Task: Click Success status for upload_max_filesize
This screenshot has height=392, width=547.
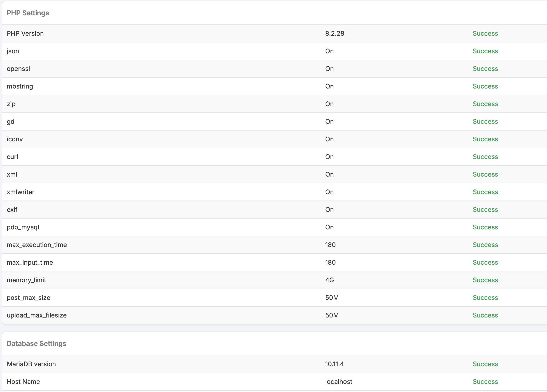Action: click(485, 315)
